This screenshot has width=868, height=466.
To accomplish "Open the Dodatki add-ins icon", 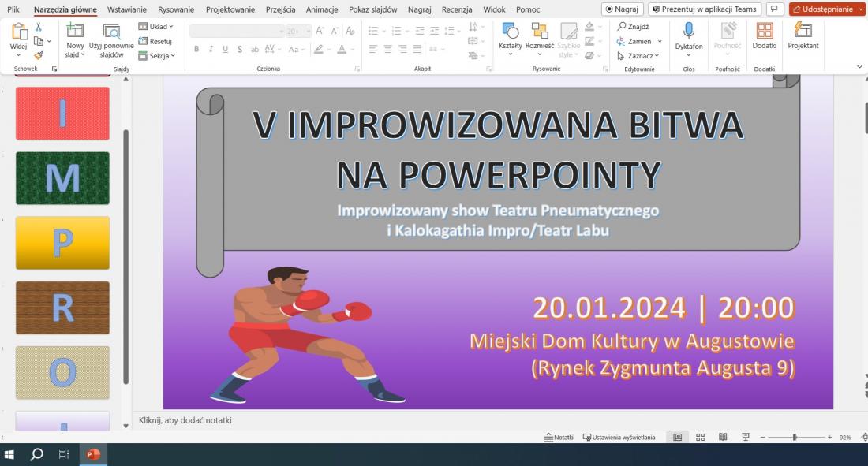I will (x=764, y=31).
